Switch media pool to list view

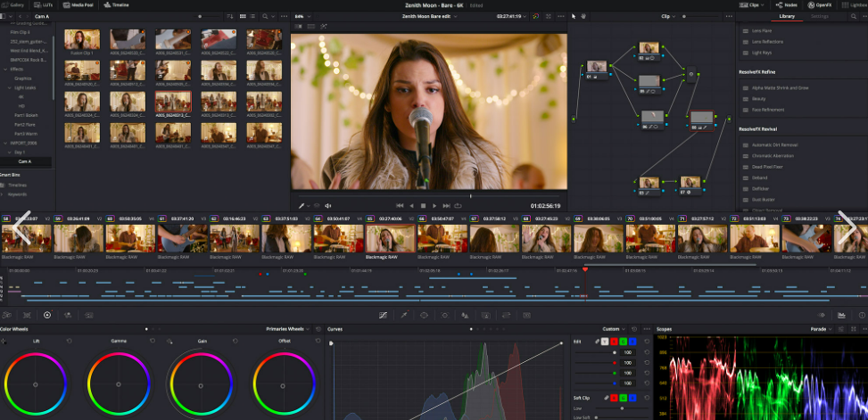252,17
